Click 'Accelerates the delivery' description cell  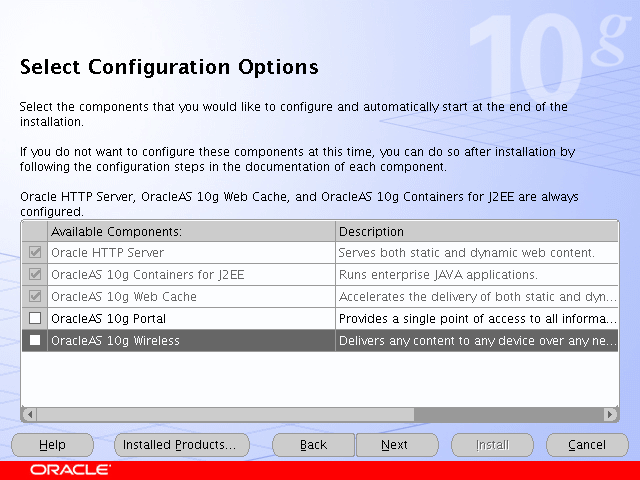click(477, 297)
